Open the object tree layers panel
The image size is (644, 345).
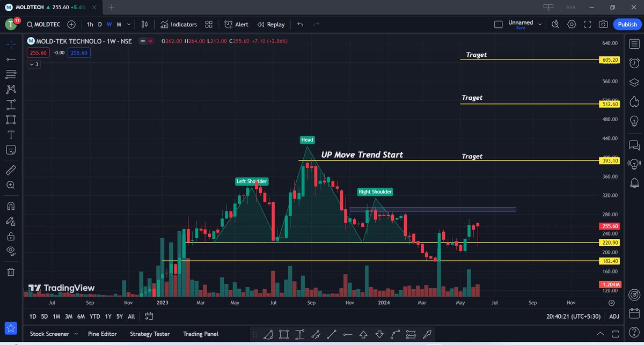tap(634, 82)
